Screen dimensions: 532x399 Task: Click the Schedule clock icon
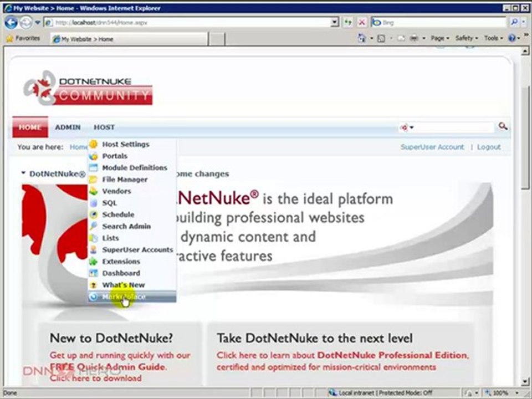pyautogui.click(x=93, y=214)
